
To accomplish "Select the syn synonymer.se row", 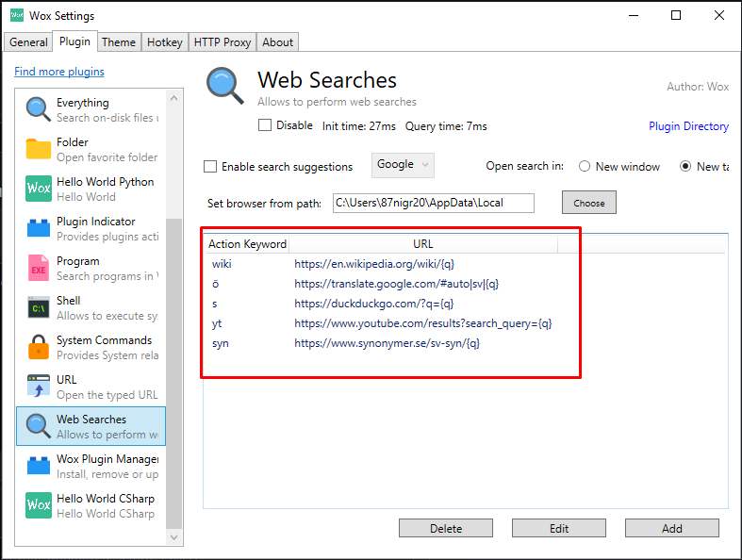I will click(466, 343).
